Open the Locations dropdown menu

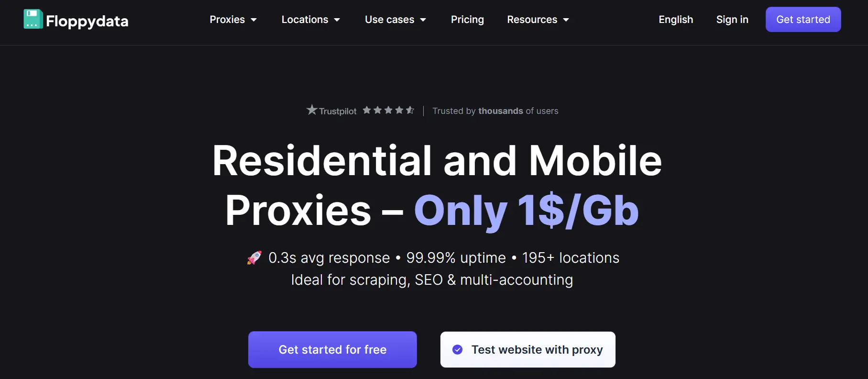point(310,20)
